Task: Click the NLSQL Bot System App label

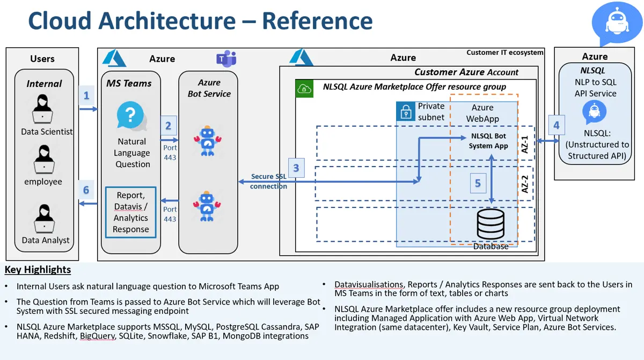Action: click(x=488, y=141)
